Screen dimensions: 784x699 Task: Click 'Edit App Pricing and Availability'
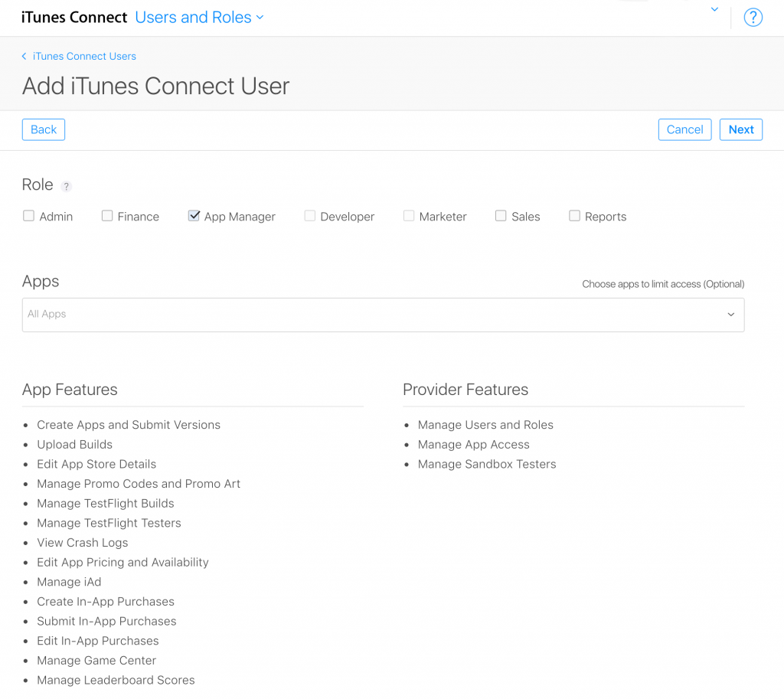pyautogui.click(x=122, y=563)
